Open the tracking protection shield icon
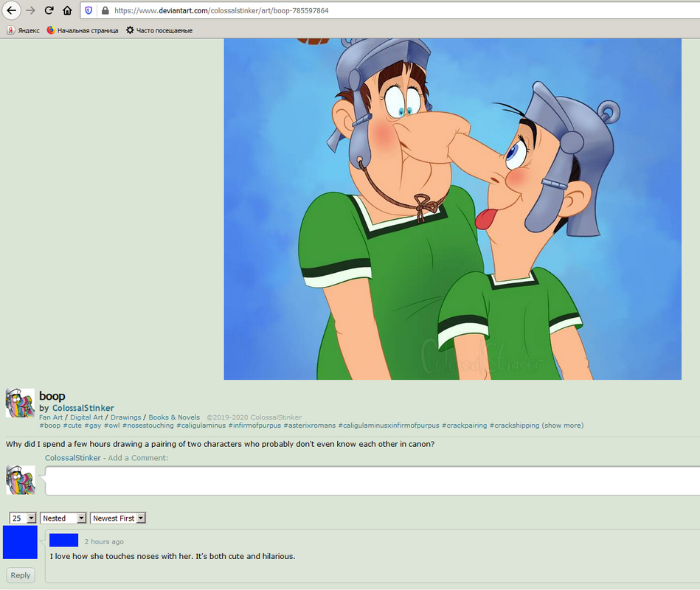The width and height of the screenshot is (700, 590). (x=89, y=10)
